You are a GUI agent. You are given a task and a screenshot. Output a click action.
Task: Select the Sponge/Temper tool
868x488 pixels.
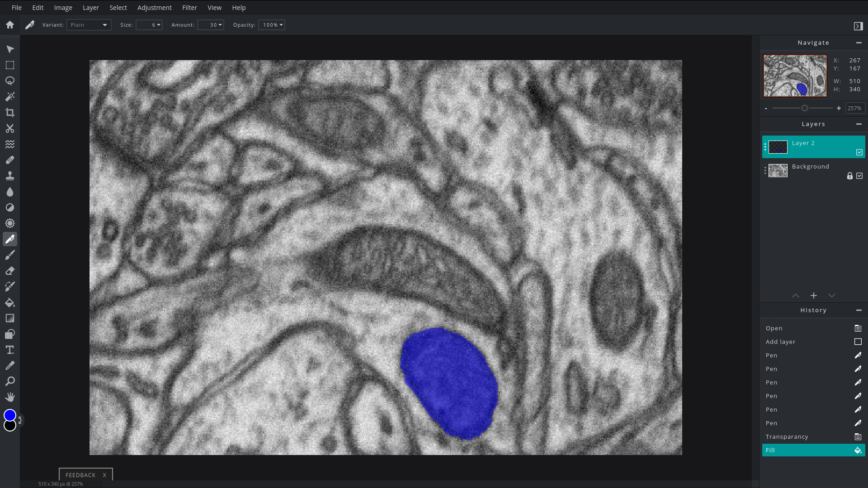[x=10, y=223]
